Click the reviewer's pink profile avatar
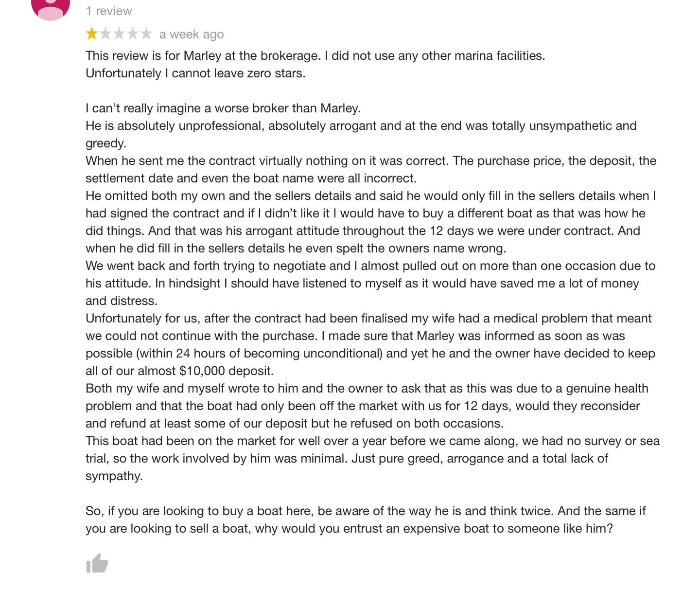Screen dimensions: 700x591 pos(51,8)
